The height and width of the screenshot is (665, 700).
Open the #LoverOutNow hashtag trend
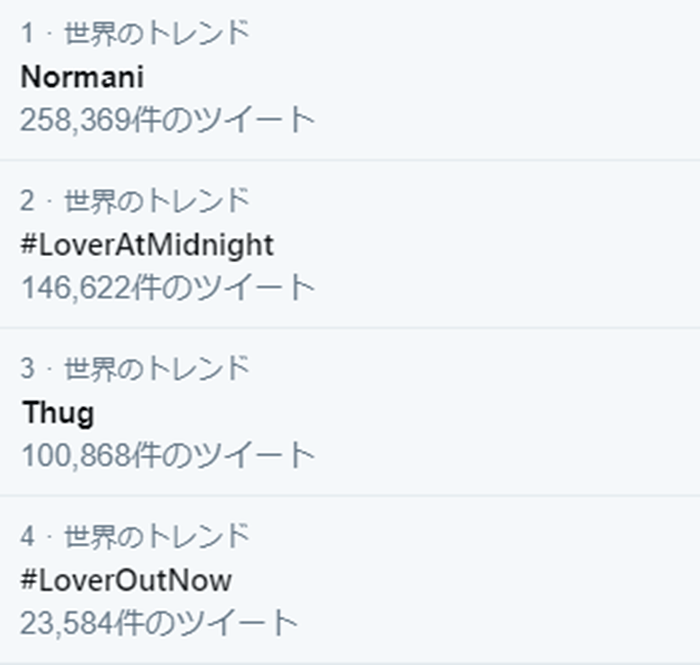pos(126,580)
